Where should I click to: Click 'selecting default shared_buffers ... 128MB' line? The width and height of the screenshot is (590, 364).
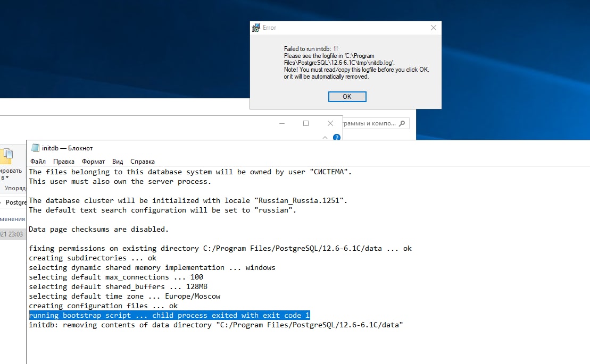(x=118, y=286)
